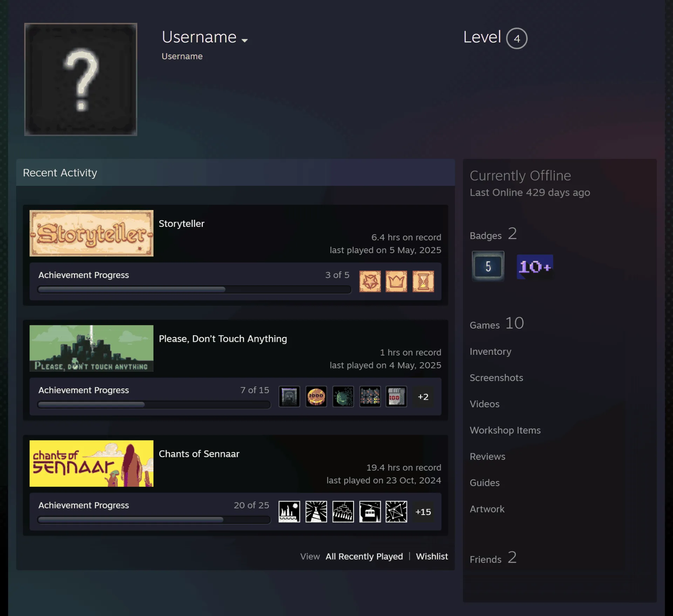The width and height of the screenshot is (673, 616).
Task: Open the Screenshots section
Action: [496, 378]
